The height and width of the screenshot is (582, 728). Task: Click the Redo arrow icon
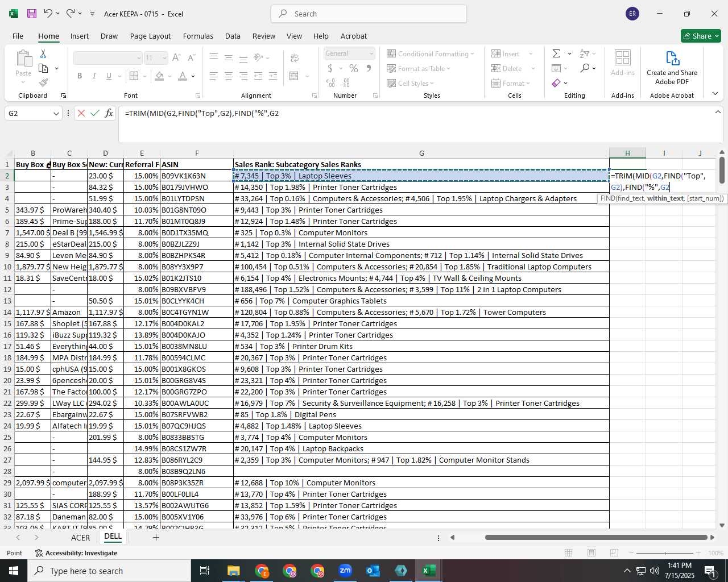click(71, 14)
